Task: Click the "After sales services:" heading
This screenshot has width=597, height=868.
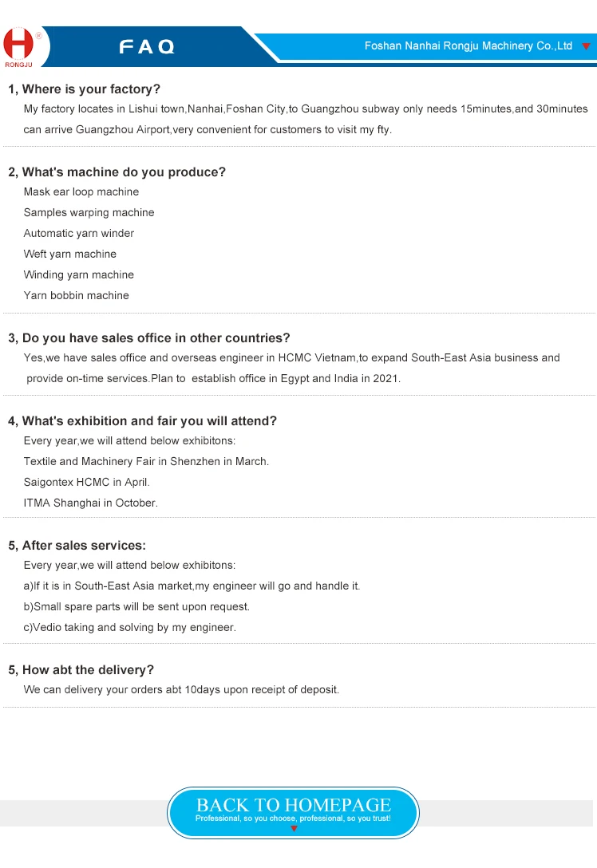Action: coord(77,546)
